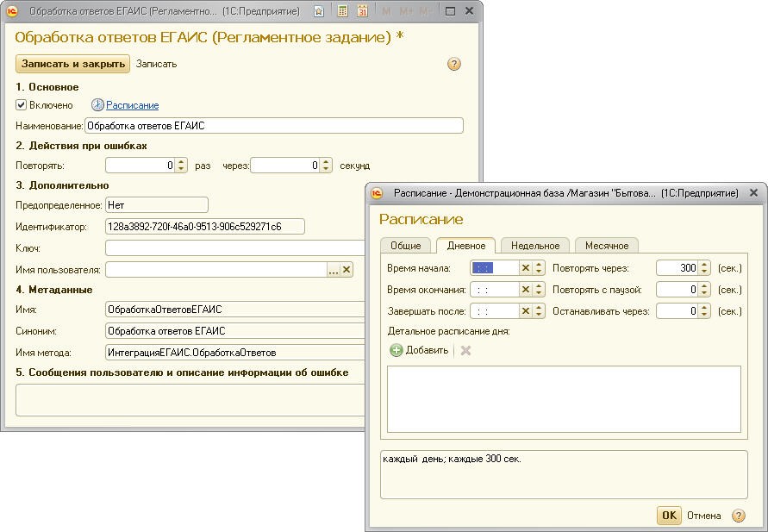Click the Синоним field

click(x=235, y=330)
